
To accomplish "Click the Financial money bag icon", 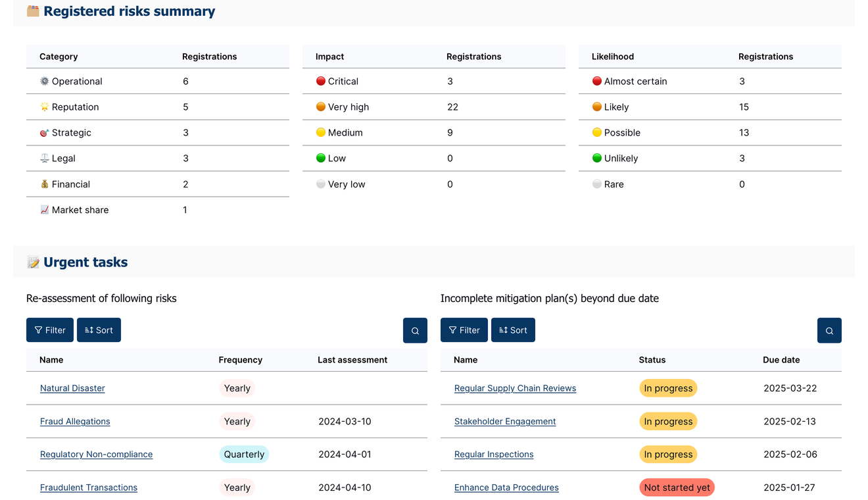I will 45,184.
